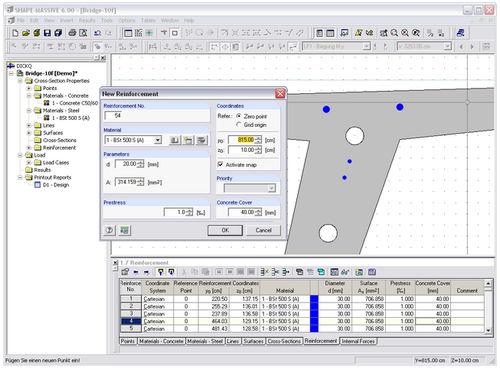Click the diameter d 20.00 spinner arrows
Viewport: 500px width, 369px height.
[x=141, y=164]
